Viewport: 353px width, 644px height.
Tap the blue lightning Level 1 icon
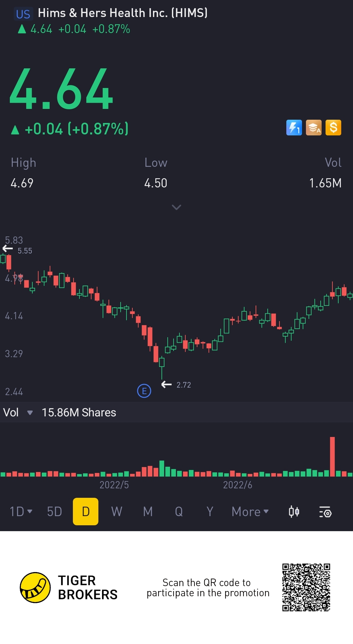pos(294,128)
